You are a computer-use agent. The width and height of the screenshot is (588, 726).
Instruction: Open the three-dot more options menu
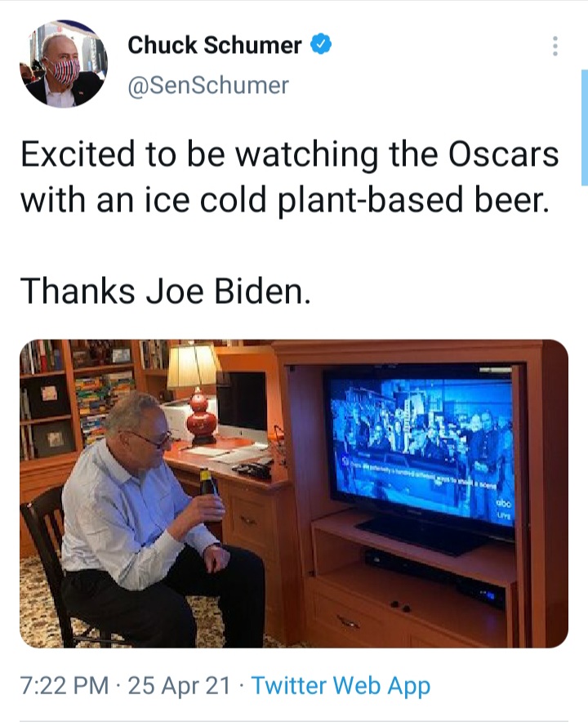tap(555, 47)
